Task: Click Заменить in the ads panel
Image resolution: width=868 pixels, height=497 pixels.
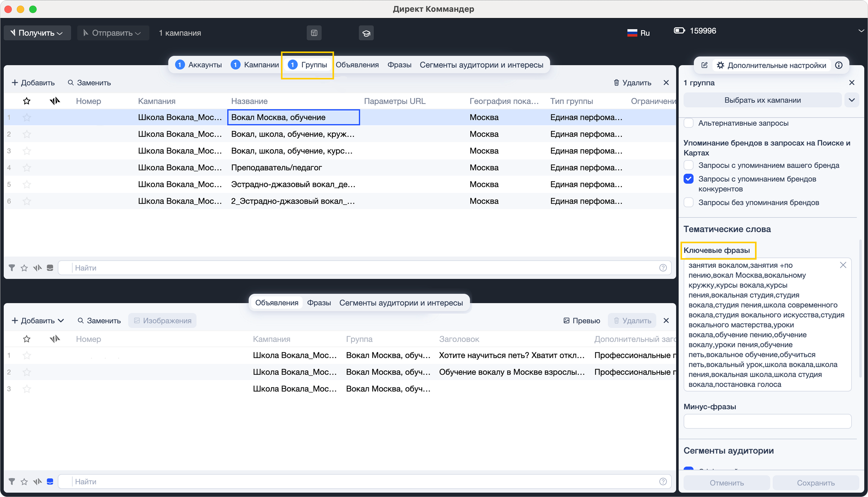Action: click(99, 320)
